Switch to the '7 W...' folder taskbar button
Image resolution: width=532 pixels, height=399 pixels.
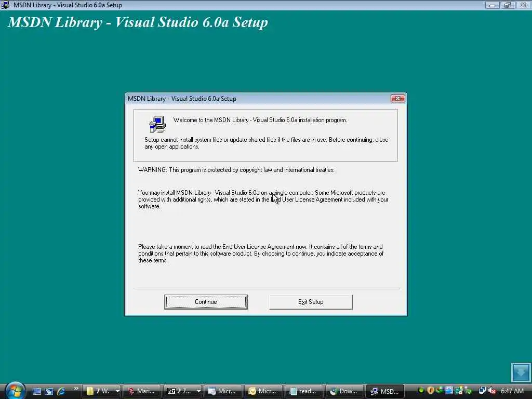click(x=98, y=391)
